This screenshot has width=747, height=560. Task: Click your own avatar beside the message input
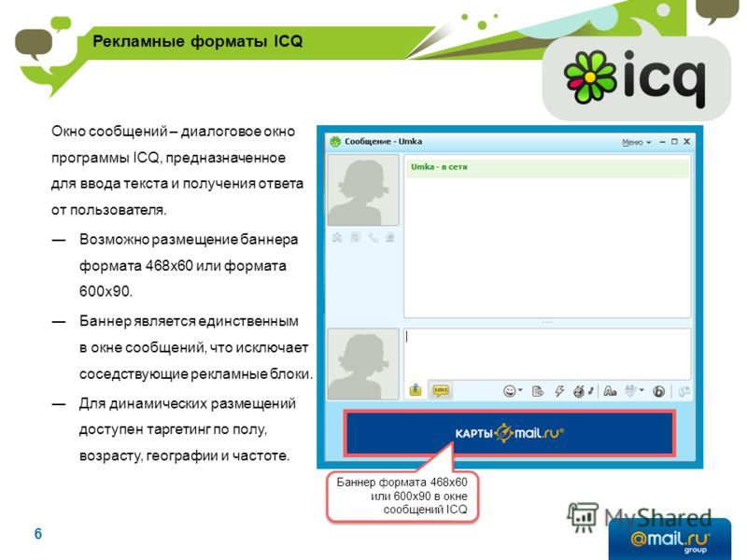363,364
